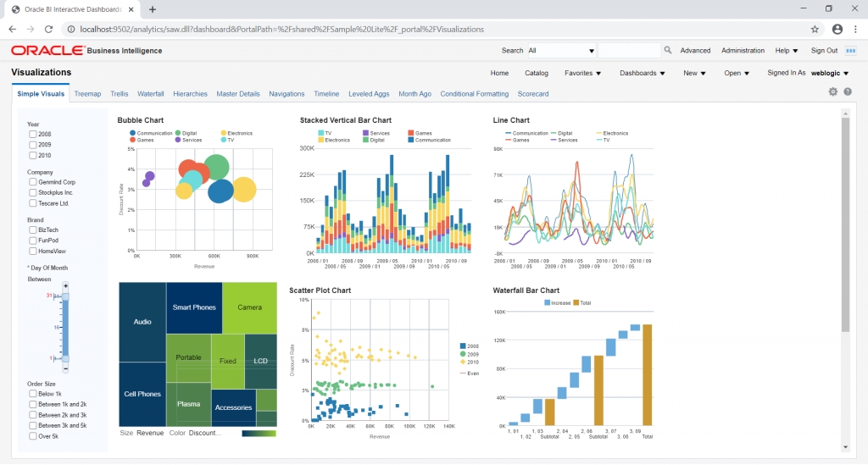Open the page options gear icon

point(833,91)
